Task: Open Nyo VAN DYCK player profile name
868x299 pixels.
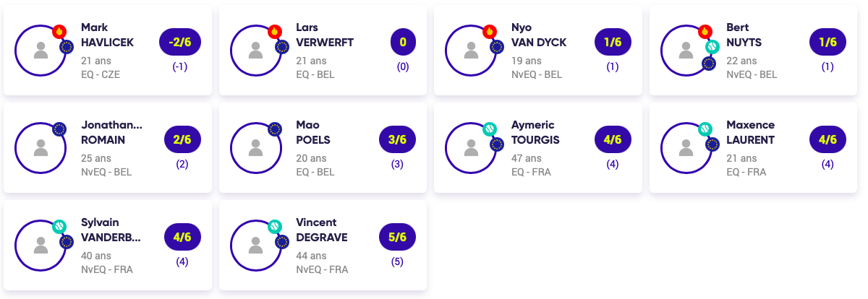Action: (539, 35)
